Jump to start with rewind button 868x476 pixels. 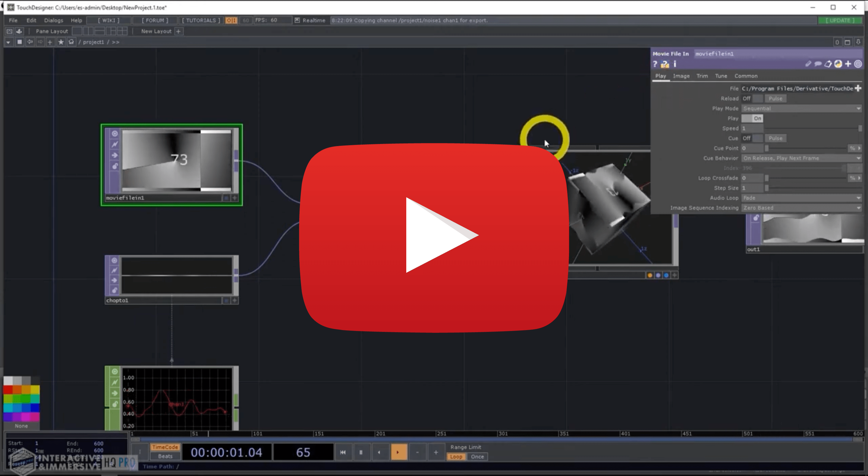tap(343, 452)
